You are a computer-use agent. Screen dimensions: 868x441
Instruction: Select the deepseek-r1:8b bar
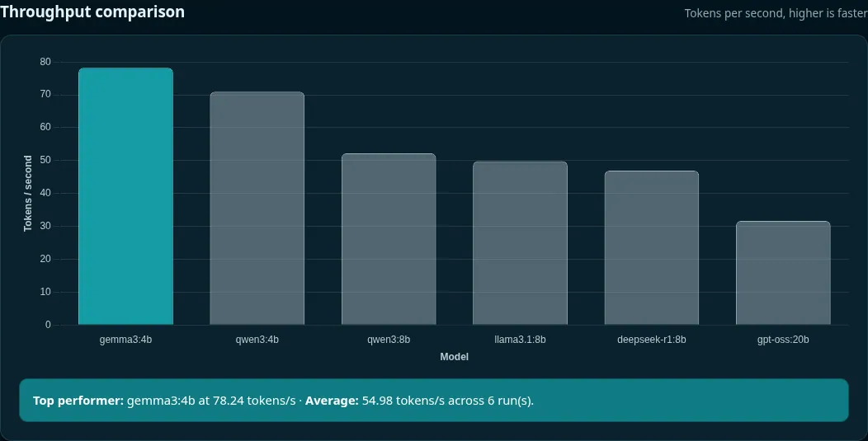652,247
